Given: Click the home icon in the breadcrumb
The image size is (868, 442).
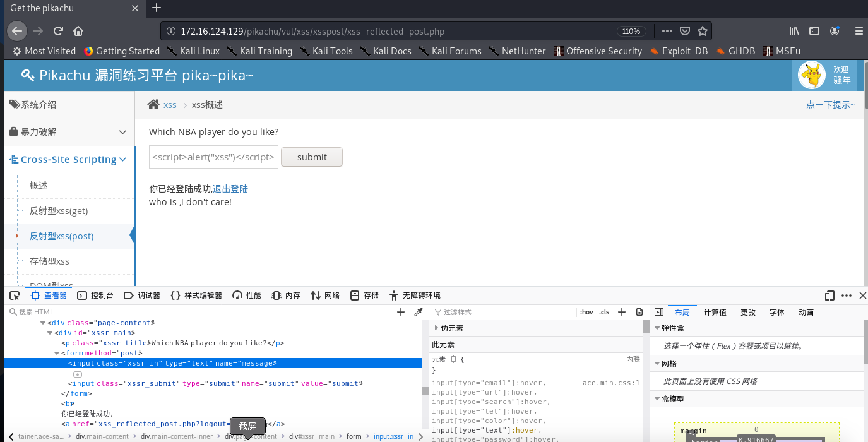Looking at the screenshot, I should pyautogui.click(x=153, y=105).
